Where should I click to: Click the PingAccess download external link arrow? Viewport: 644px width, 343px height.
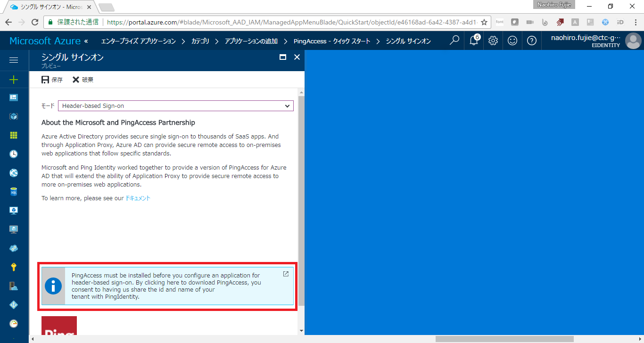click(285, 273)
